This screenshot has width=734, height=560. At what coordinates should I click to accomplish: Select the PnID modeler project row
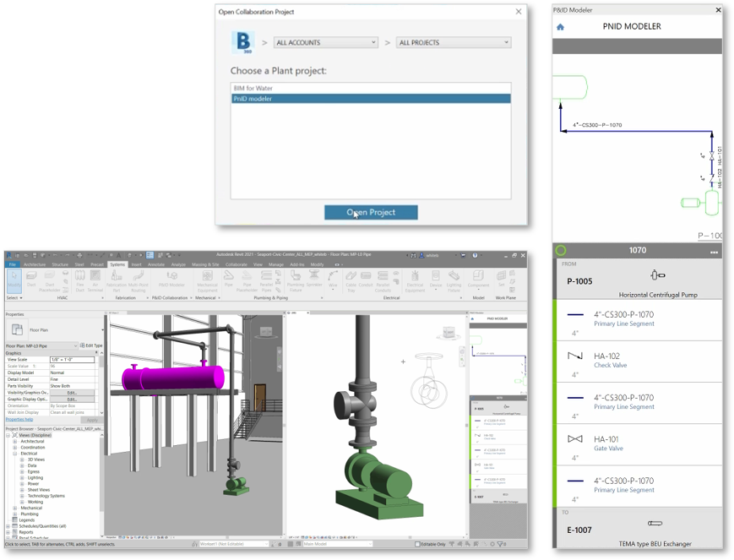(371, 98)
